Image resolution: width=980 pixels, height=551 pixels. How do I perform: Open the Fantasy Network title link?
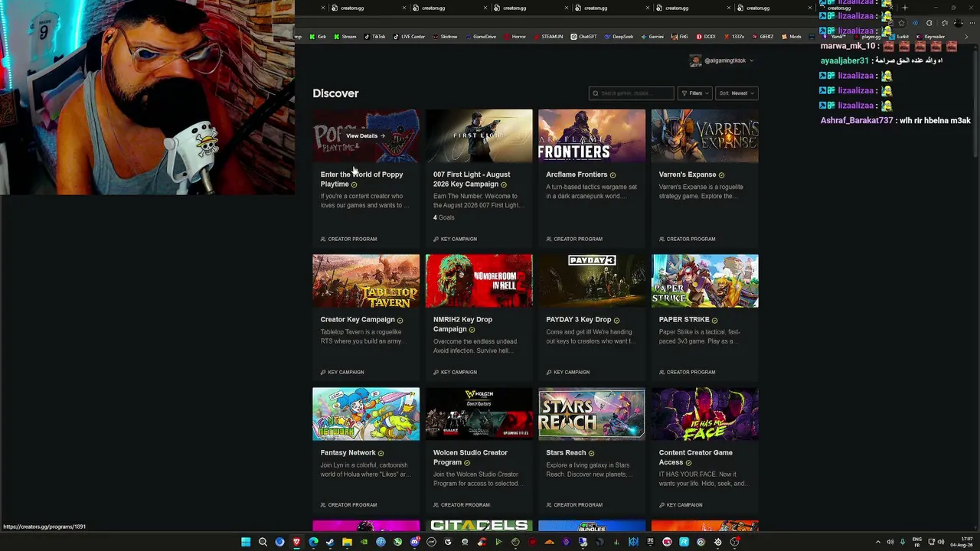(x=348, y=453)
